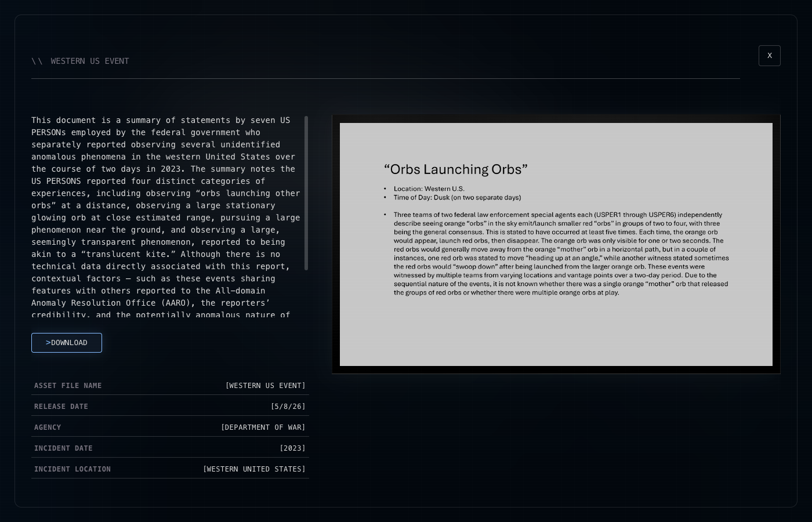Click the summary paragraph about seven US PERSONs

(x=166, y=217)
